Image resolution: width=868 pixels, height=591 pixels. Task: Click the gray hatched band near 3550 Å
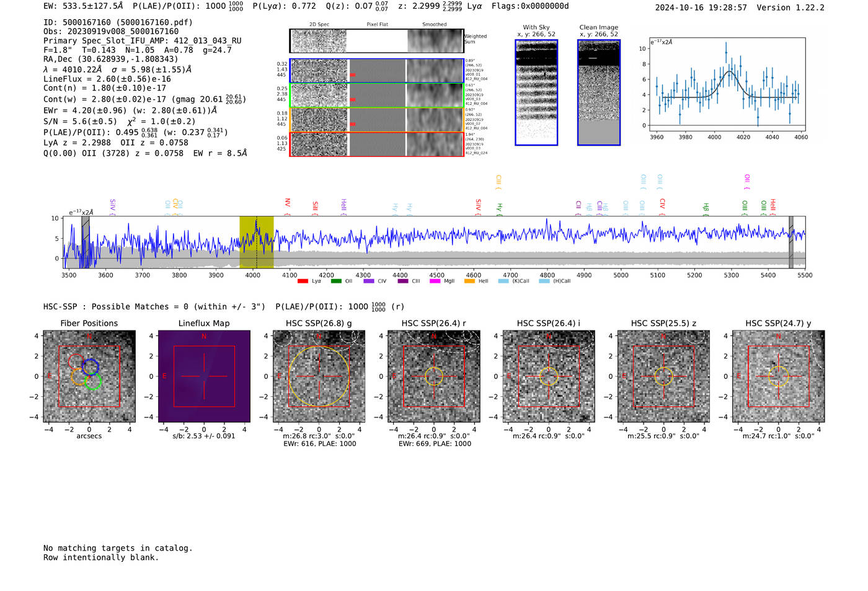(x=86, y=242)
